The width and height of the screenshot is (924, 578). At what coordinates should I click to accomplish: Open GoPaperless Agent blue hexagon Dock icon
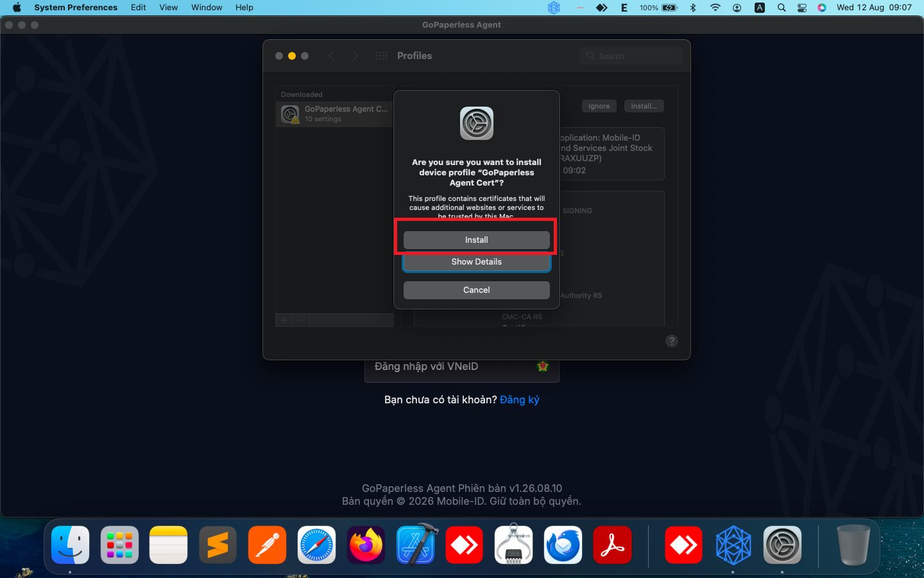click(733, 545)
